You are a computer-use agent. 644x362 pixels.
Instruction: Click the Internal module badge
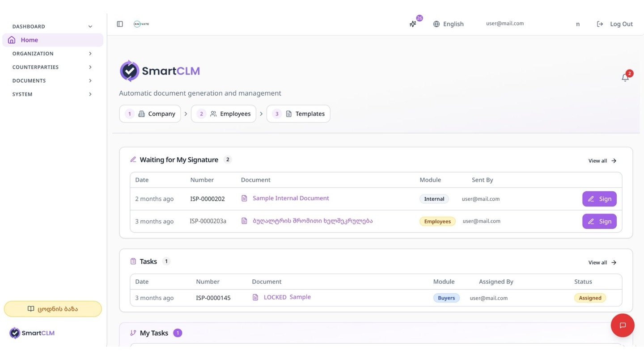point(434,199)
